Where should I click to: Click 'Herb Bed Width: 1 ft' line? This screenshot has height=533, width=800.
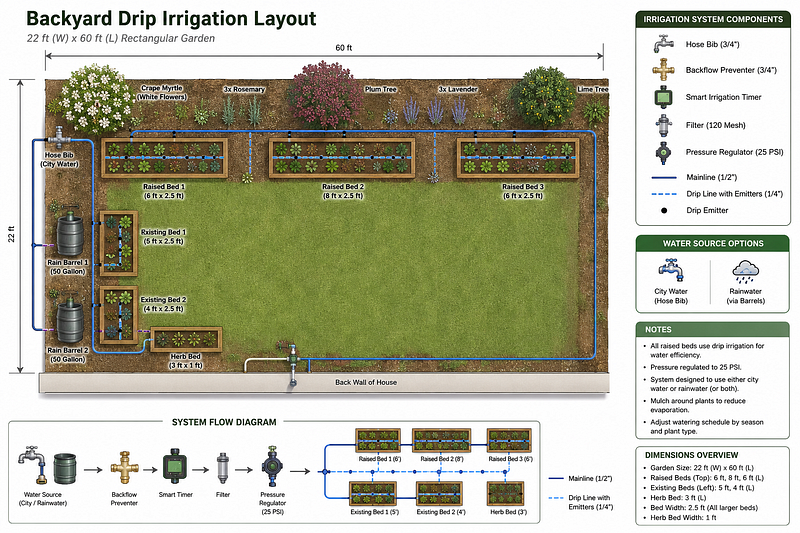683,517
